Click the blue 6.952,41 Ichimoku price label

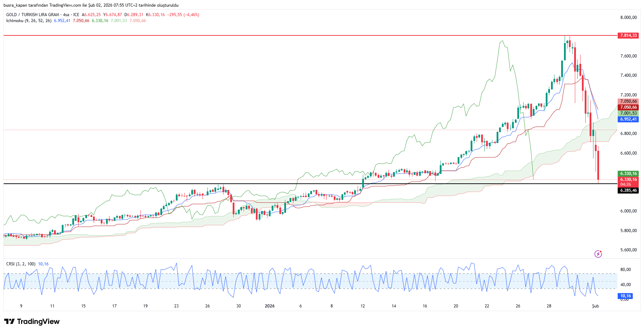628,119
